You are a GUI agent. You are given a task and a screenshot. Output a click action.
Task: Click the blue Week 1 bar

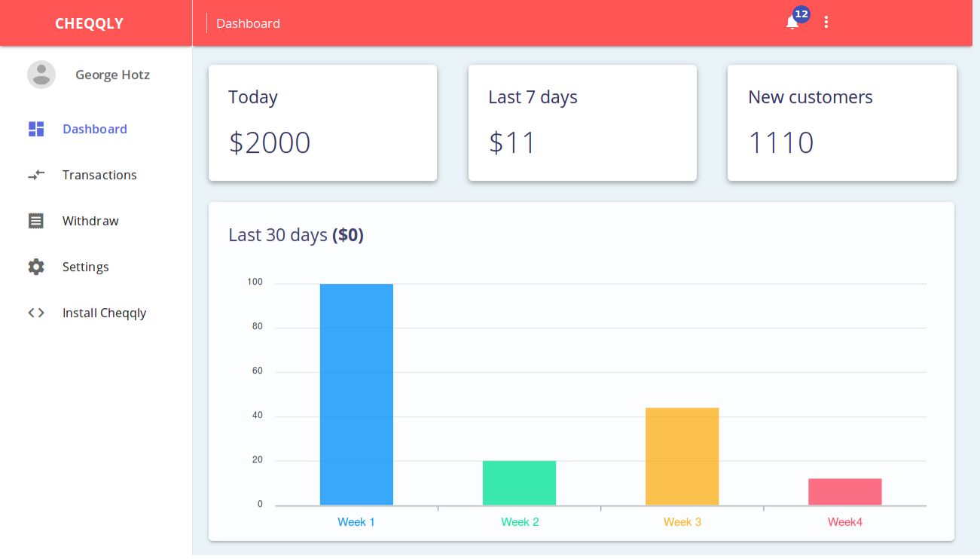click(x=356, y=394)
